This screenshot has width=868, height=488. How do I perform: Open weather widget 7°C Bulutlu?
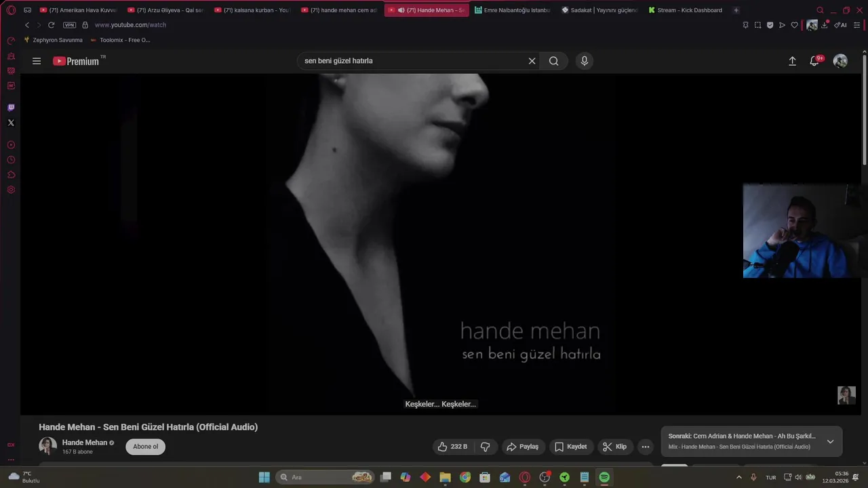[x=24, y=477]
